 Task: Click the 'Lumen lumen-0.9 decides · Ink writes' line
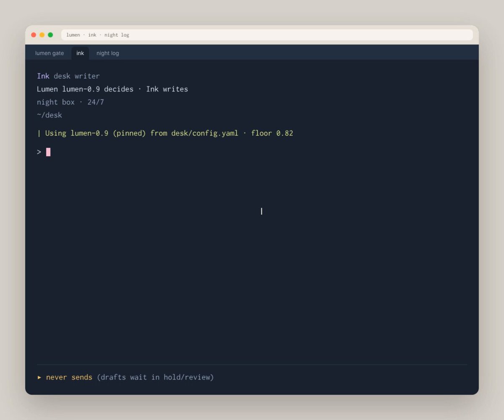pos(113,89)
